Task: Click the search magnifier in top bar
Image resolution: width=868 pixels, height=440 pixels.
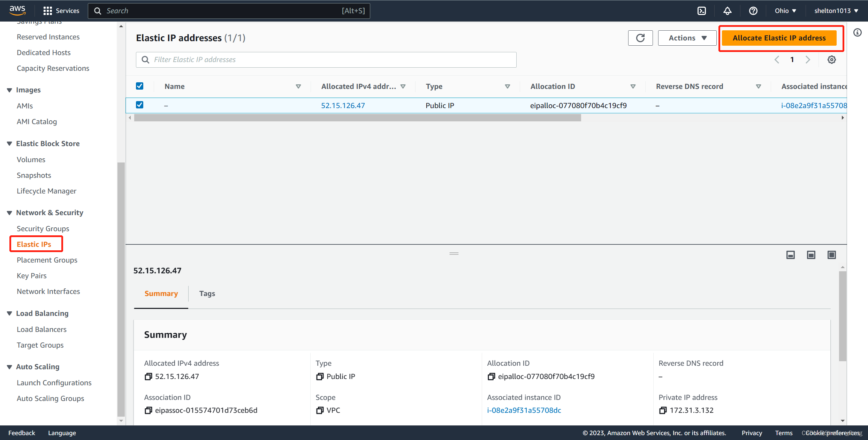Action: [x=98, y=11]
